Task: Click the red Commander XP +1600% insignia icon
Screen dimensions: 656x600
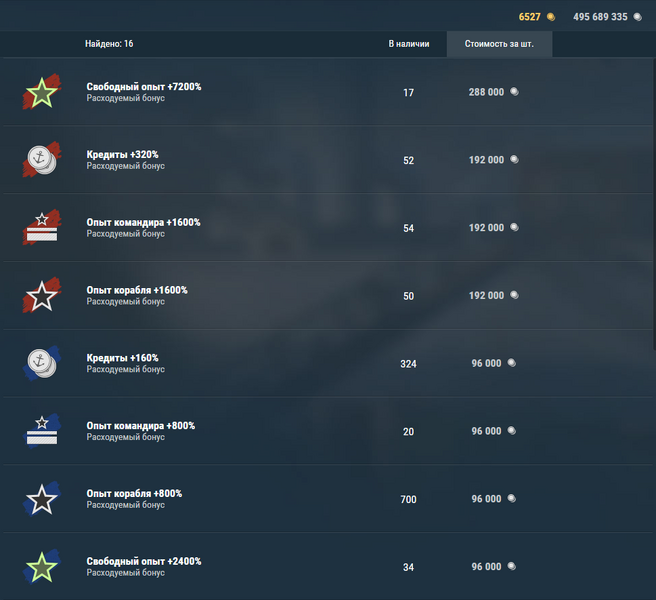Action: (42, 228)
